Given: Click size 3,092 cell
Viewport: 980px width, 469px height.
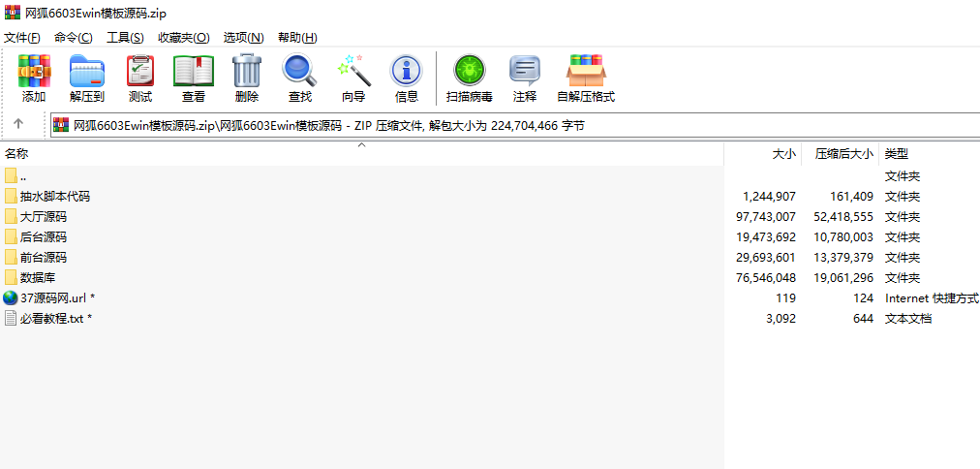Looking at the screenshot, I should (x=781, y=318).
